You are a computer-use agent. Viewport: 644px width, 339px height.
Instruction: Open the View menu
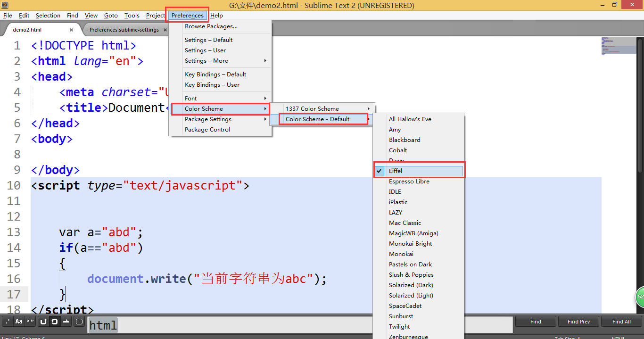pyautogui.click(x=91, y=16)
